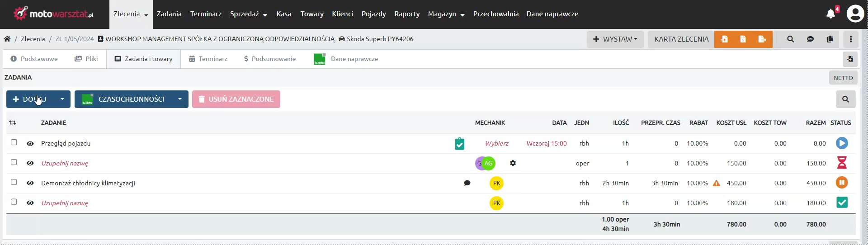This screenshot has width=868, height=245.
Task: Open the WYSTAW dropdown
Action: (615, 39)
